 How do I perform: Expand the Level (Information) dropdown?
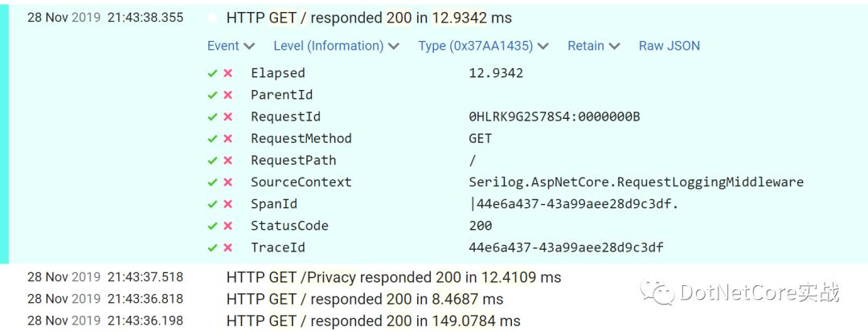coord(336,46)
